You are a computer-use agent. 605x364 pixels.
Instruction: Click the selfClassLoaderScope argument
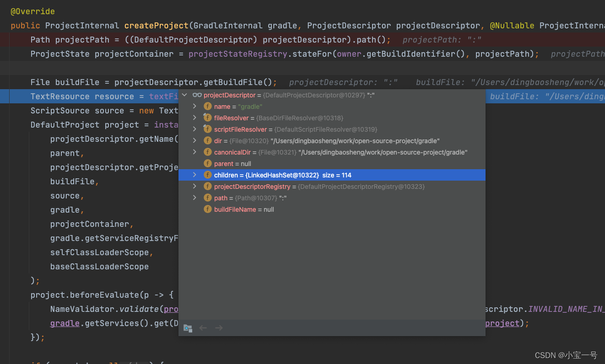pos(99,252)
